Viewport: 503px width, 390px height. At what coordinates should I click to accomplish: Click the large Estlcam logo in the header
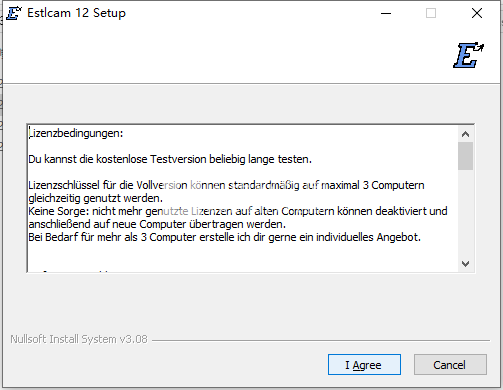click(468, 55)
